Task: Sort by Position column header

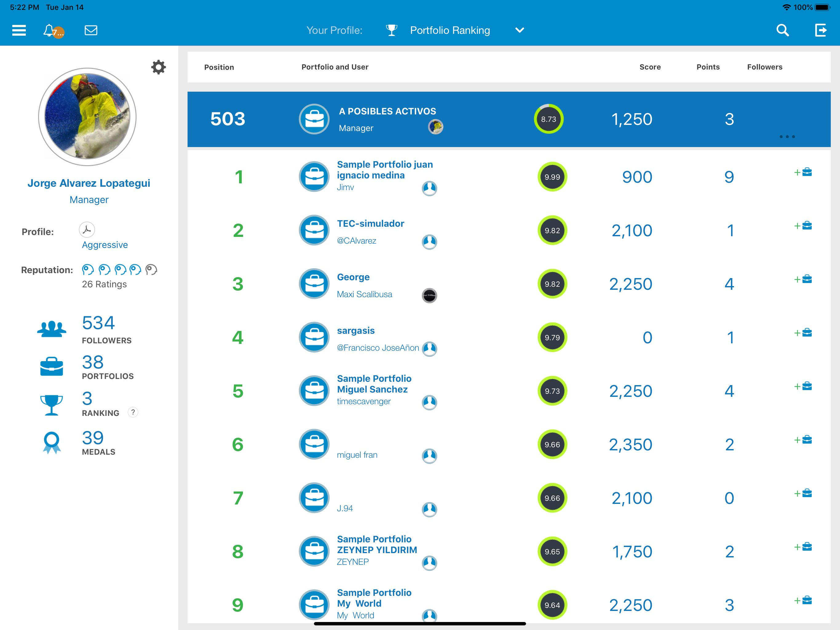Action: click(219, 67)
